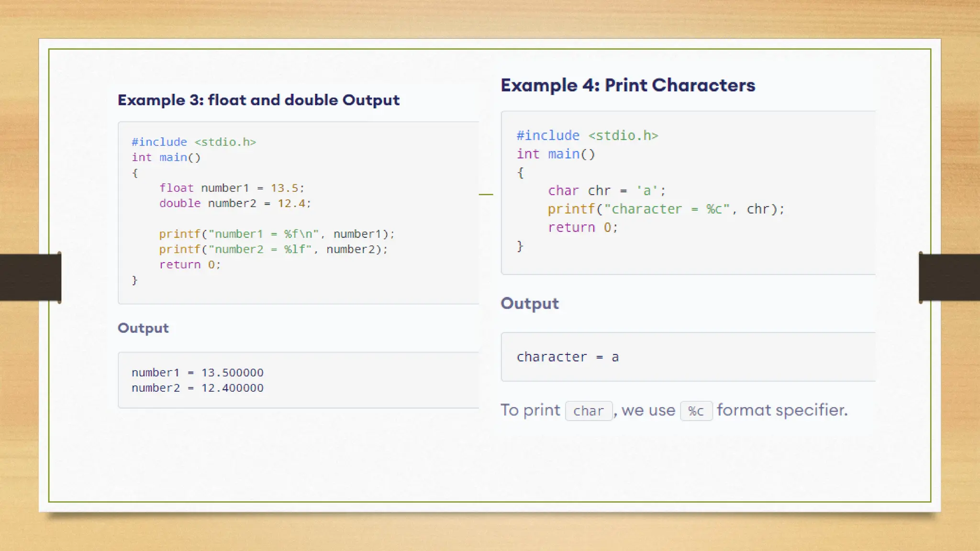
Task: Click the number1 = 13.500000 output line
Action: (197, 373)
